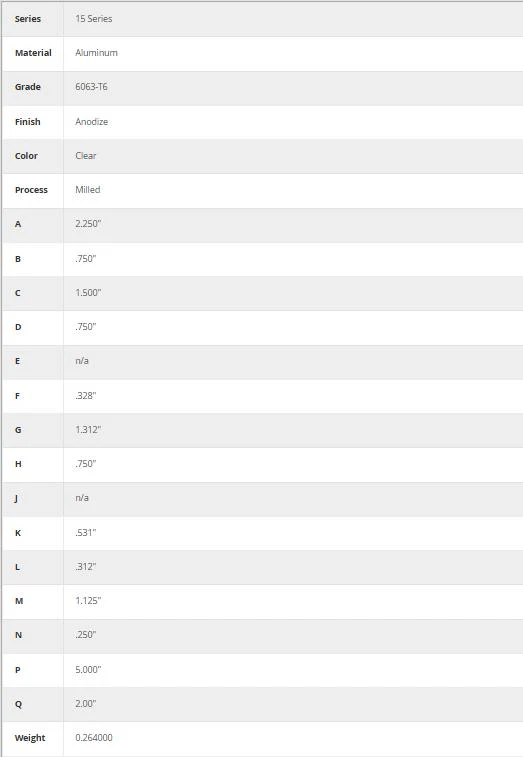
Task: Select the dimension E label
Action: (x=18, y=361)
